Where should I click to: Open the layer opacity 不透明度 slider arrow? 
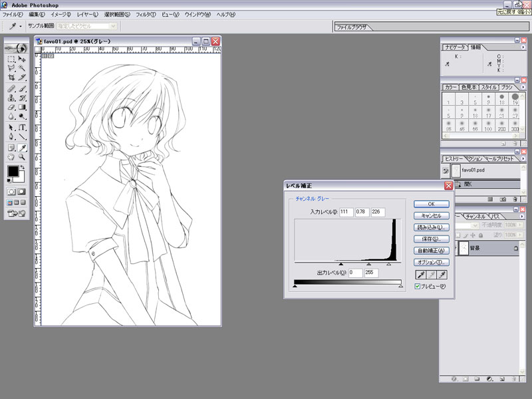pyautogui.click(x=519, y=225)
